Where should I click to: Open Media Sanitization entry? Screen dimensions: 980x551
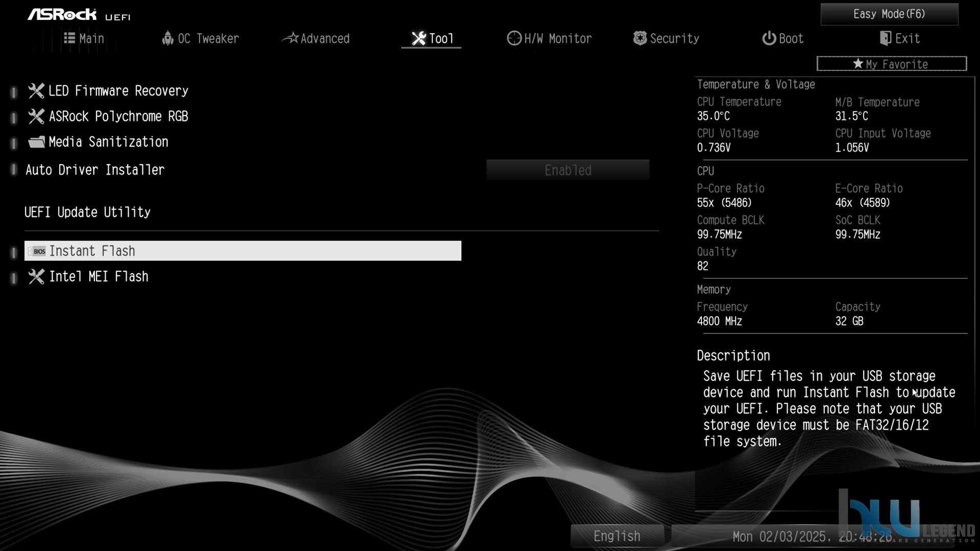pos(108,142)
